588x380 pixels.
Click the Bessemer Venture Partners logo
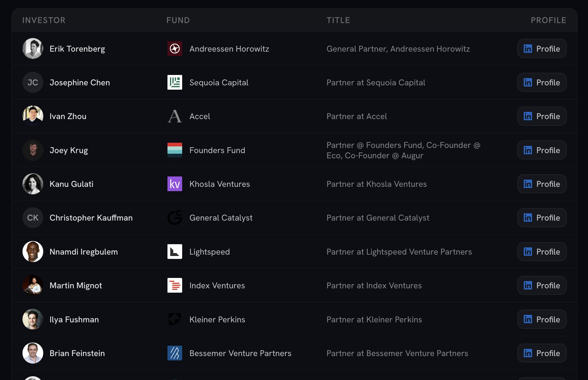175,353
